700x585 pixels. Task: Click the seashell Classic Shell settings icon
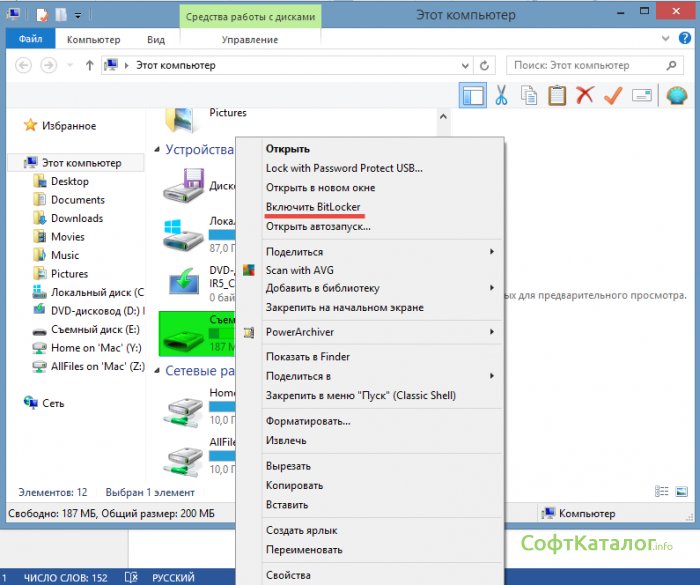(x=677, y=96)
